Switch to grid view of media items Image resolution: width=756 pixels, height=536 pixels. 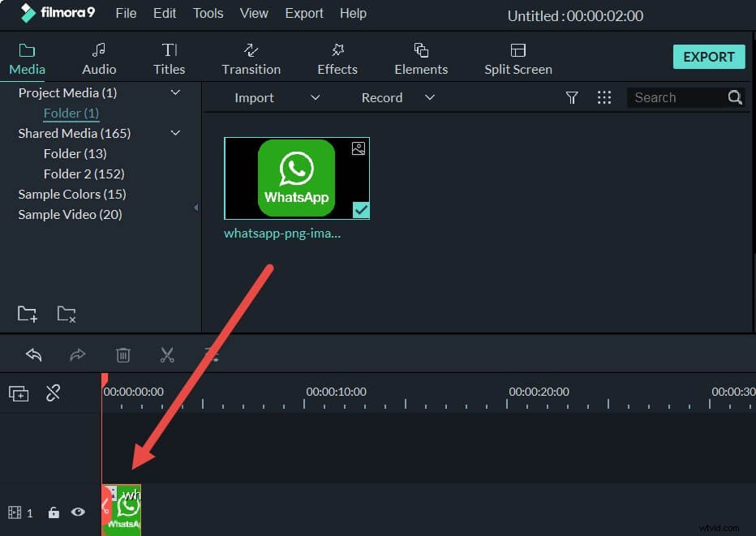(x=604, y=97)
